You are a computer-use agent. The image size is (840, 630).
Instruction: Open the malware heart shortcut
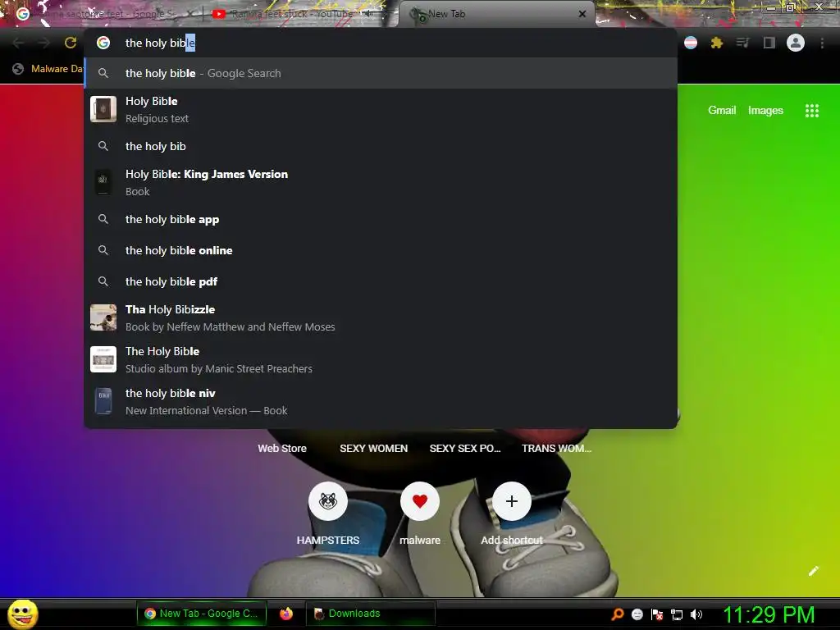pyautogui.click(x=420, y=501)
